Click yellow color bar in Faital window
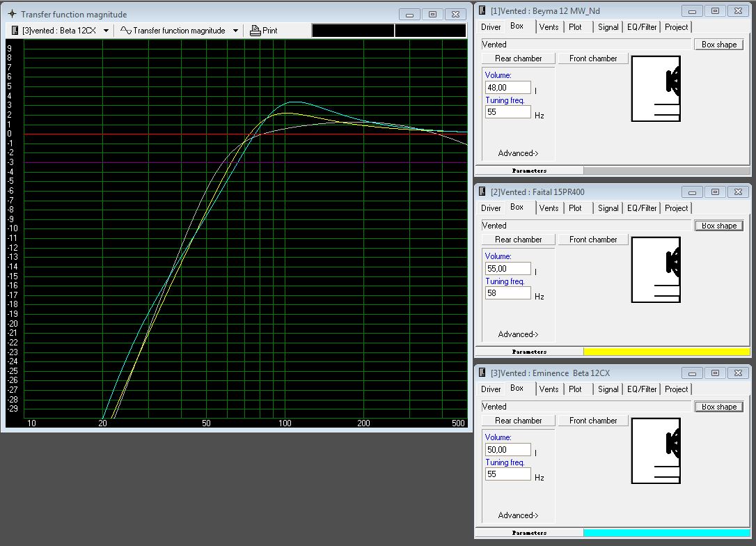Screen dimensions: 756x546 (x=667, y=351)
